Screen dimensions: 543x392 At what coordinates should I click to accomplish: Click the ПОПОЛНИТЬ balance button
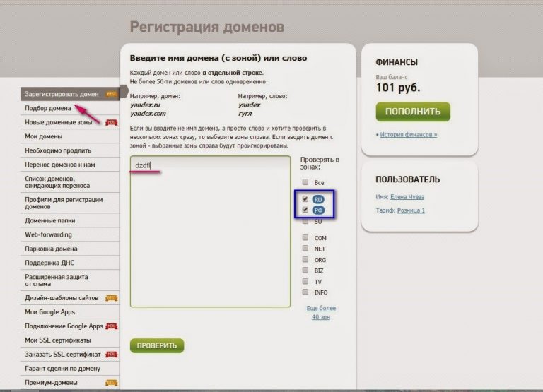(413, 112)
